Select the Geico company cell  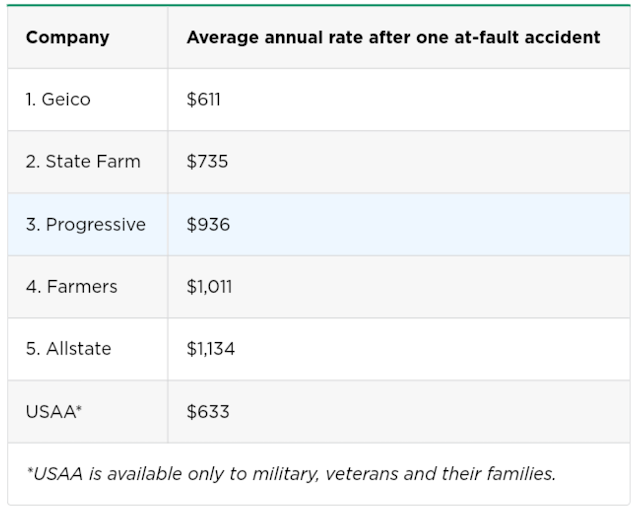point(58,99)
